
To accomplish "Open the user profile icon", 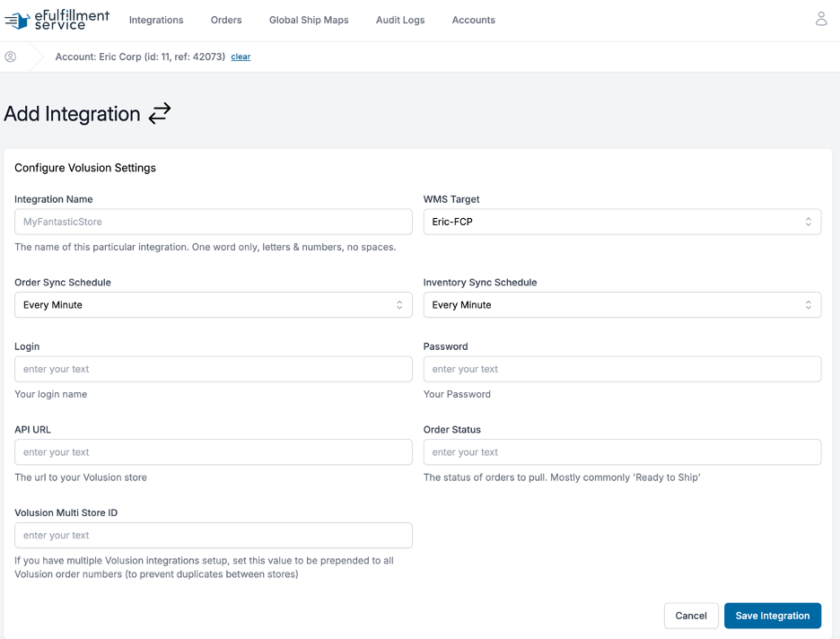I will 821,19.
